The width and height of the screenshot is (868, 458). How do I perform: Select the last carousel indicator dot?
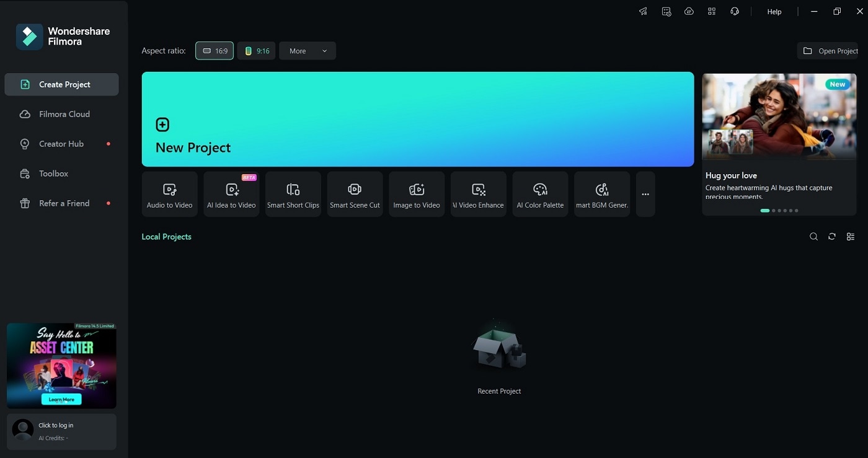(x=797, y=211)
